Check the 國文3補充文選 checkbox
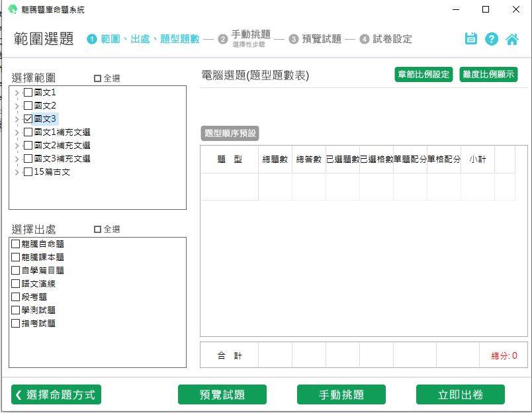Image resolution: width=532 pixels, height=413 pixels. click(x=28, y=158)
